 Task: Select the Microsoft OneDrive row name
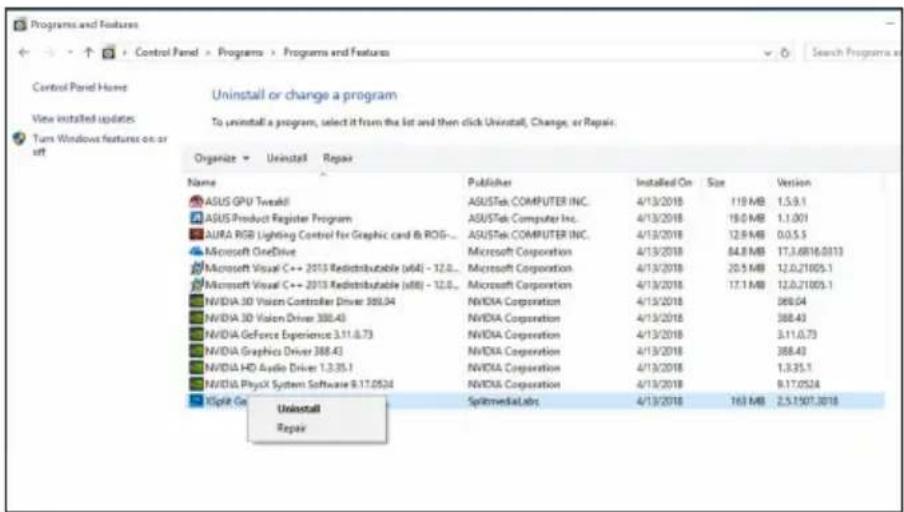pyautogui.click(x=250, y=252)
